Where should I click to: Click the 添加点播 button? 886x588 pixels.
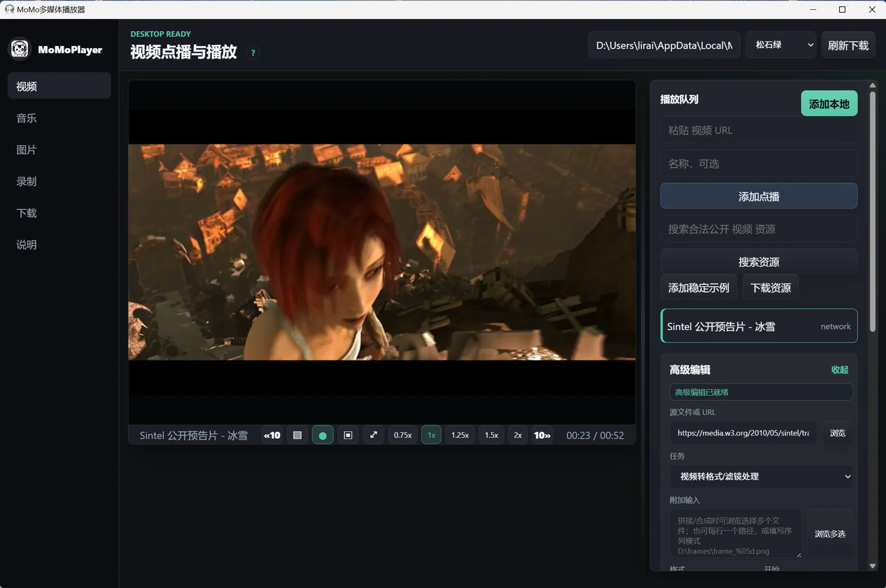point(758,196)
